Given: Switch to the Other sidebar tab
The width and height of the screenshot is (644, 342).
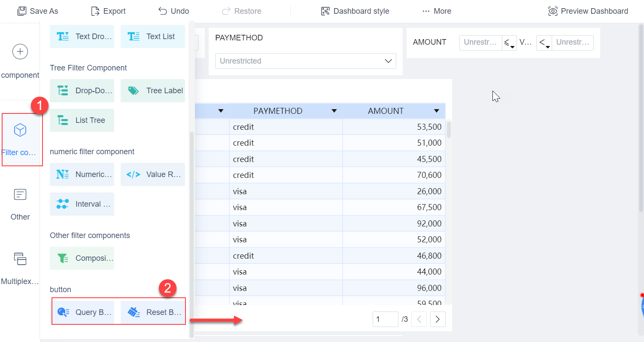Looking at the screenshot, I should [20, 204].
